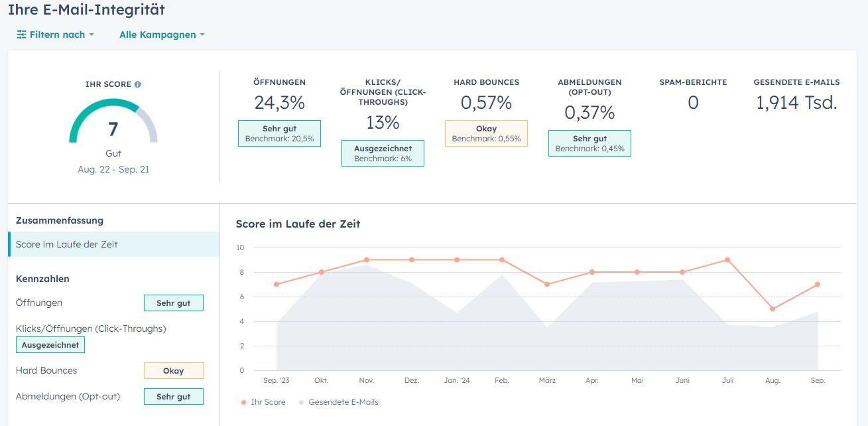Click the Sehr gut badge under Abmeldungen 0,37%
This screenshot has width=868, height=426.
coord(589,143)
